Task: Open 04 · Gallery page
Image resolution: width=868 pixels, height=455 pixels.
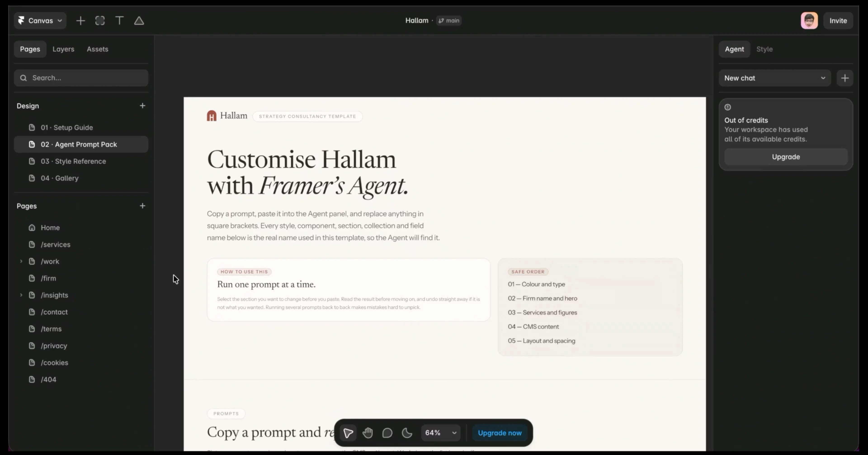Action: (x=81, y=178)
